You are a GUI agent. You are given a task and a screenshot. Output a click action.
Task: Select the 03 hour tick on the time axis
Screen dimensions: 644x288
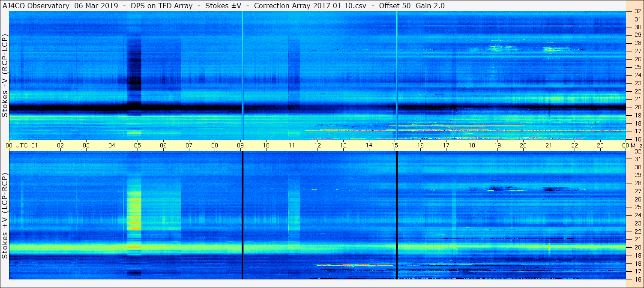pyautogui.click(x=86, y=145)
